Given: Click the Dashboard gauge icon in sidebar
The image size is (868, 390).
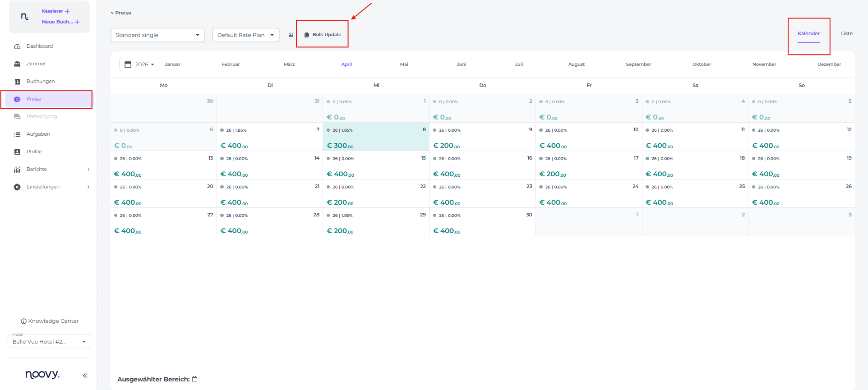Looking at the screenshot, I should tap(17, 46).
